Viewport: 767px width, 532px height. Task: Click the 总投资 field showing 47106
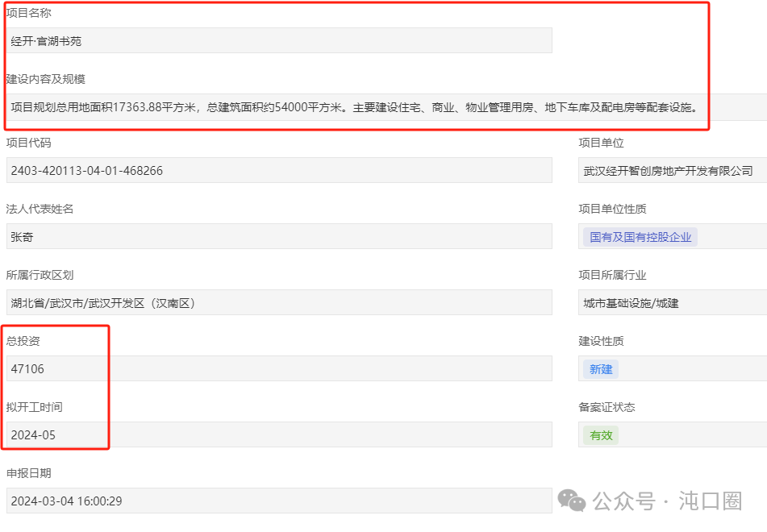[x=279, y=369]
